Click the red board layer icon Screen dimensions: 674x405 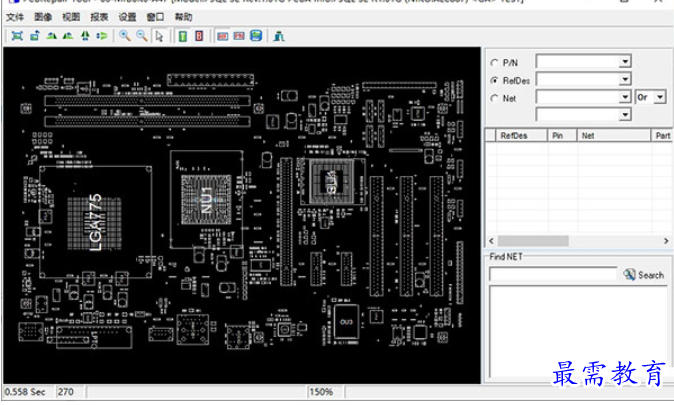tap(199, 36)
